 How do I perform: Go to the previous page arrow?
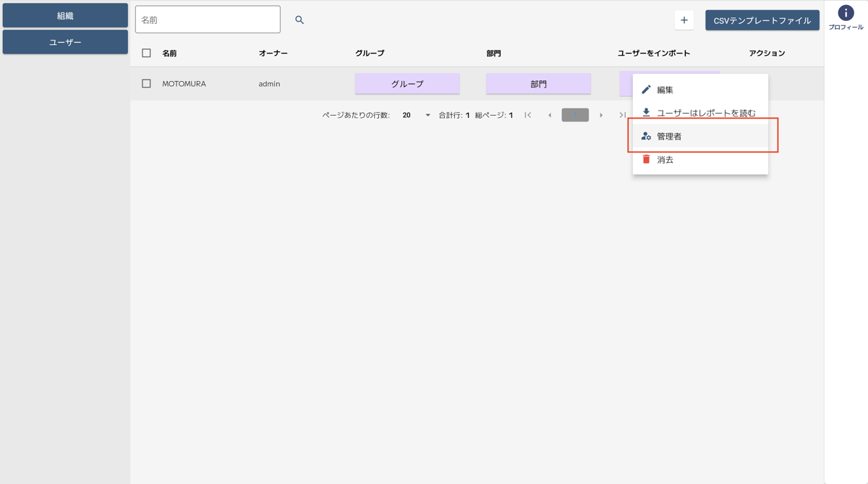550,115
